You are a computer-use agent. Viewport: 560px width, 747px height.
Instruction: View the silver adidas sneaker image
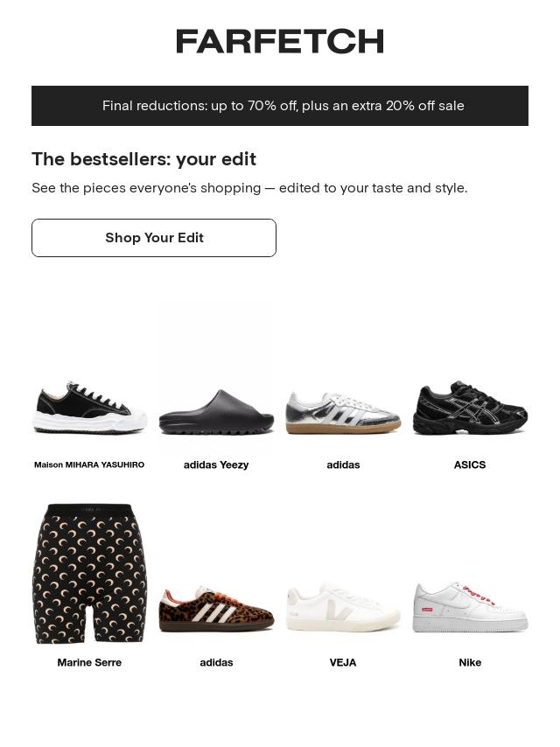343,413
